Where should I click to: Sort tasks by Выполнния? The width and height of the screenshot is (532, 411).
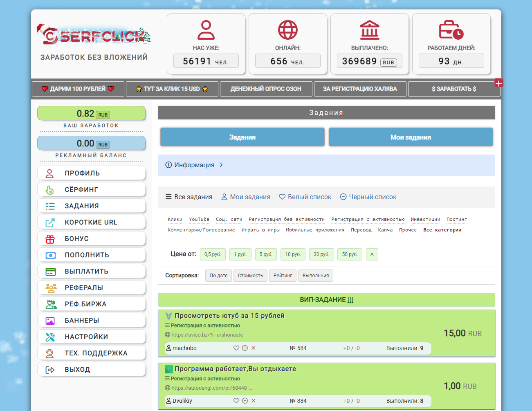[316, 276]
